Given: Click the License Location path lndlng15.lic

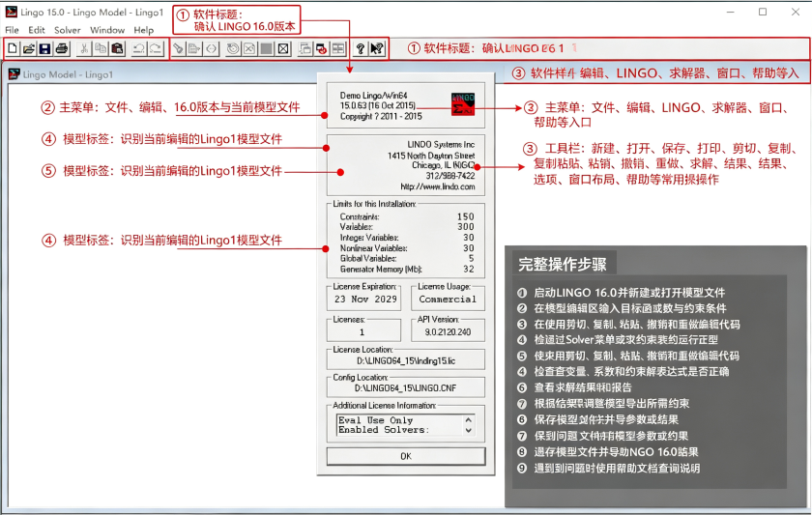Looking at the screenshot, I should pyautogui.click(x=406, y=360).
